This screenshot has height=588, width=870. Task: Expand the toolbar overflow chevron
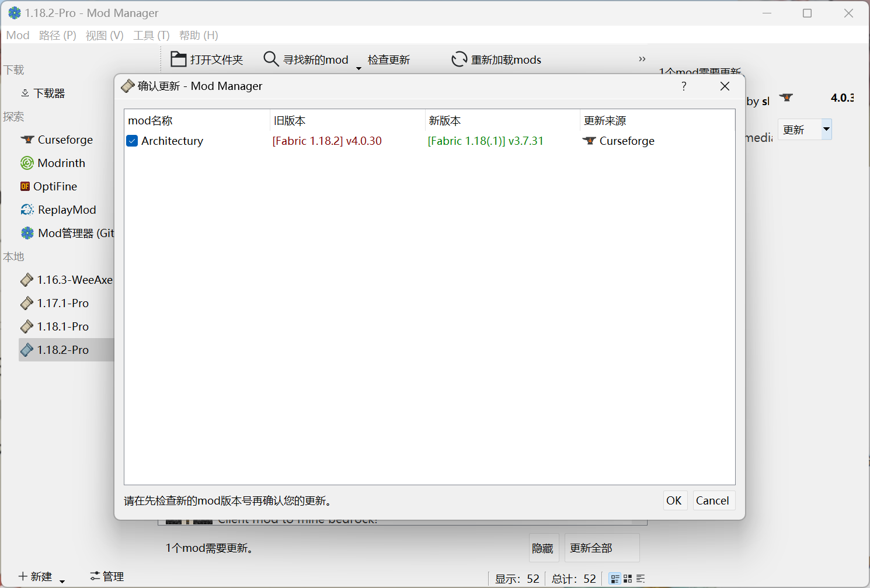pyautogui.click(x=642, y=58)
